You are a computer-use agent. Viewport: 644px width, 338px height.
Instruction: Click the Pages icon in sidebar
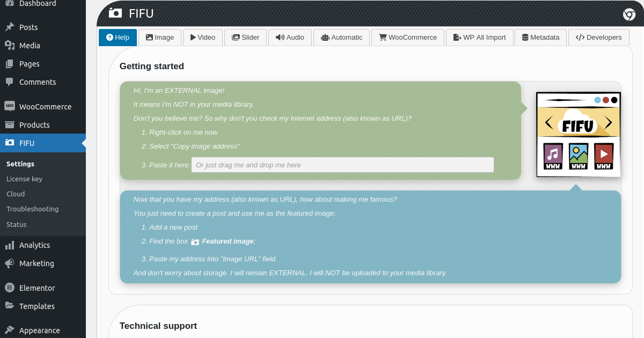(x=10, y=64)
